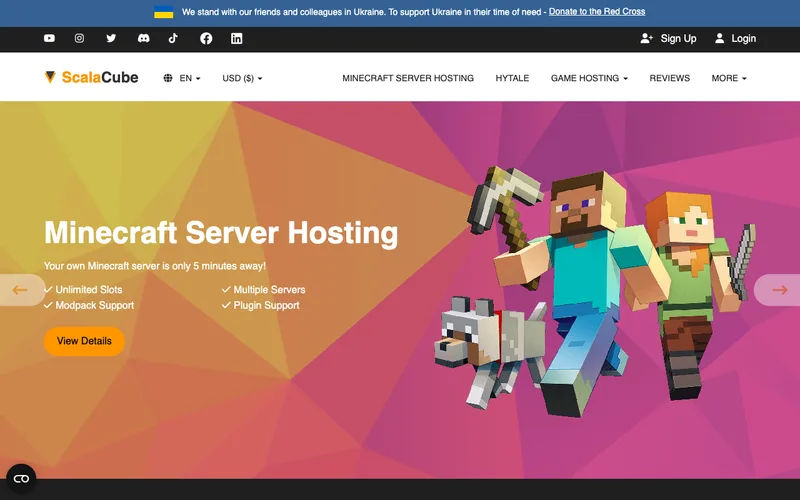This screenshot has width=800, height=500.
Task: Click the Modpack Support feature text
Action: coord(95,306)
